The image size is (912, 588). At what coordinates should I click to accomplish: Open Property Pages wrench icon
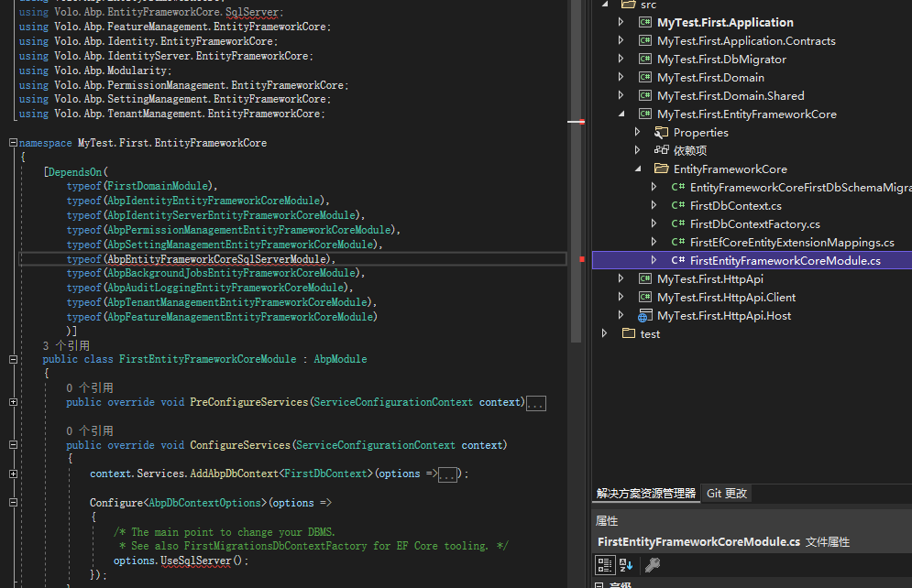pos(653,565)
